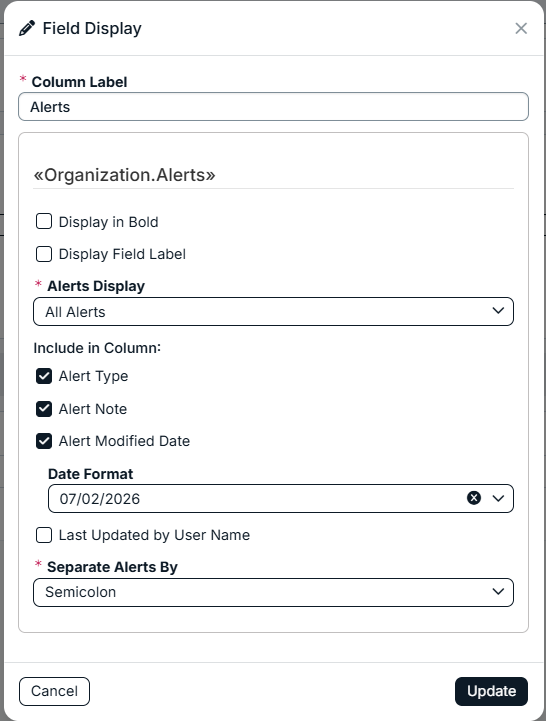Open the Date Format dropdown arrow

point(498,498)
